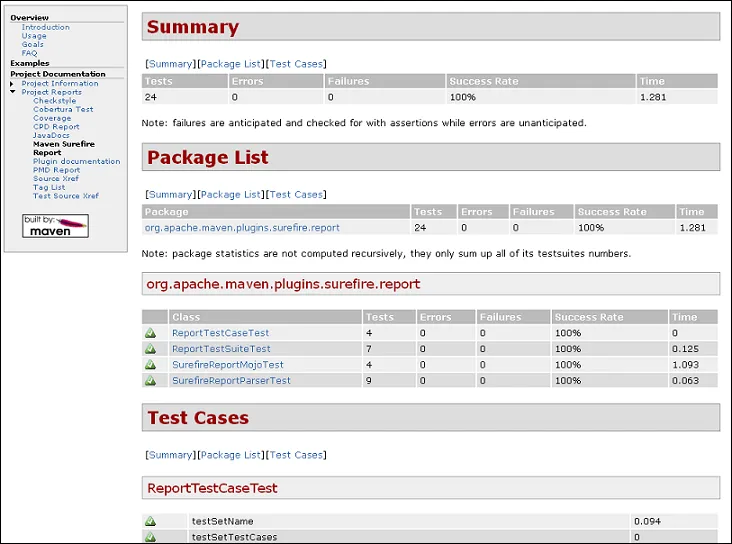Go to the Goals sidebar link
Viewport: 732px width, 544px height.
32,44
